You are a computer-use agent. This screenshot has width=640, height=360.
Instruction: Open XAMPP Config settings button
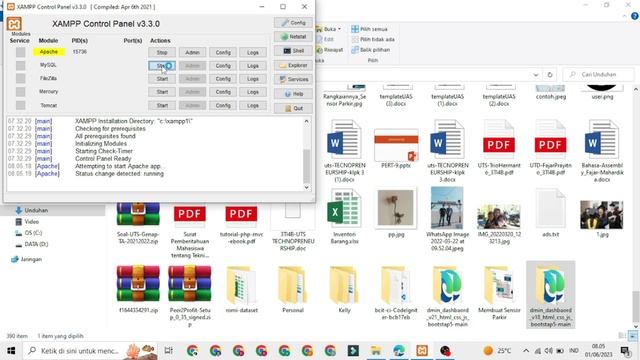(293, 22)
